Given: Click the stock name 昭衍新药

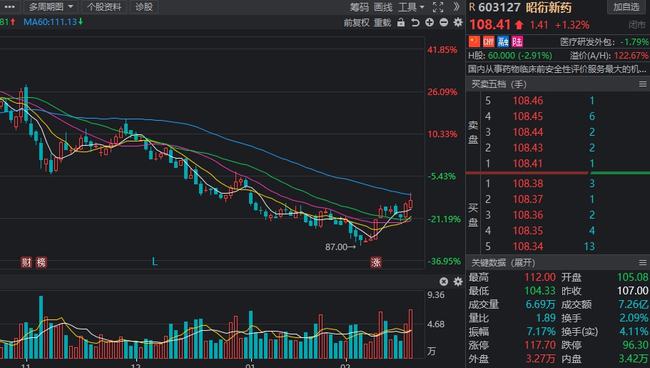Looking at the screenshot, I should pos(549,7).
